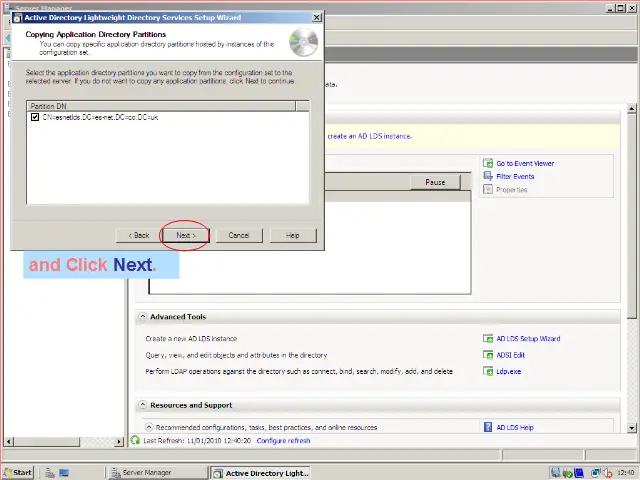Image resolution: width=640 pixels, height=480 pixels.
Task: Click the Filter Events icon
Action: 488,176
